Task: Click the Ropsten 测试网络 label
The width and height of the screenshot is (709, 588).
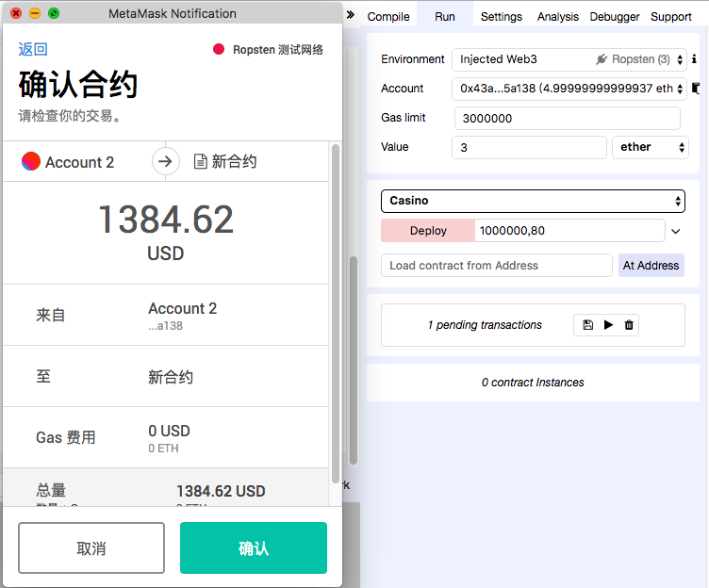Action: point(277,49)
